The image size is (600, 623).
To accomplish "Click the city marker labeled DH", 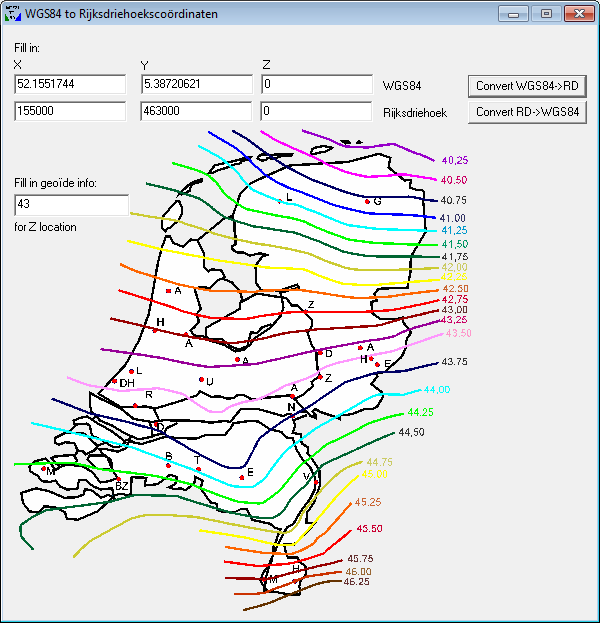I will pyautogui.click(x=116, y=382).
